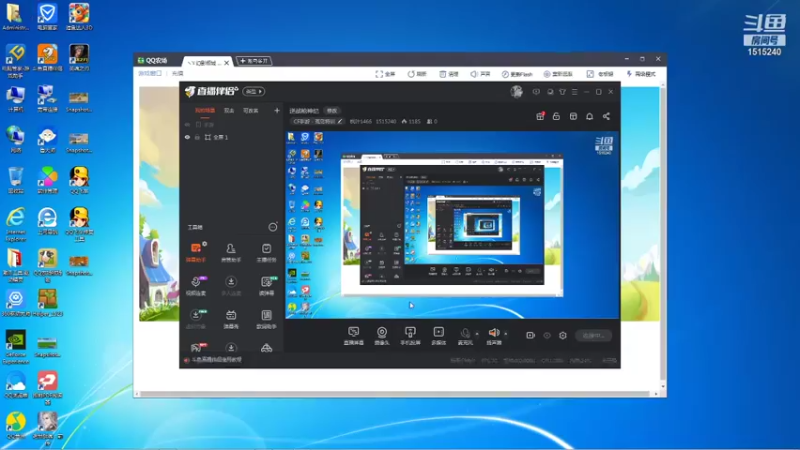This screenshot has height=450, width=800.
Task: Switch to the second scene tab
Action: [229, 111]
